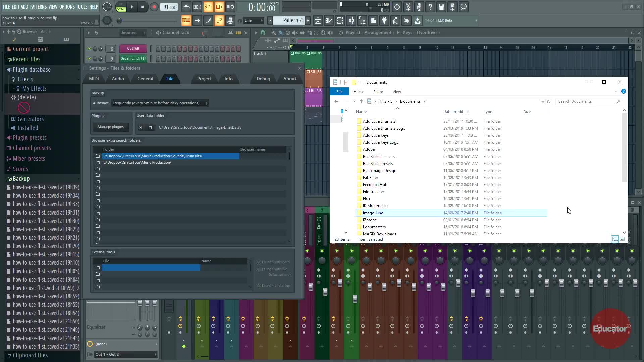The image size is (644, 362).
Task: Mute the GUITAR channel green light
Action: pyautogui.click(x=89, y=49)
